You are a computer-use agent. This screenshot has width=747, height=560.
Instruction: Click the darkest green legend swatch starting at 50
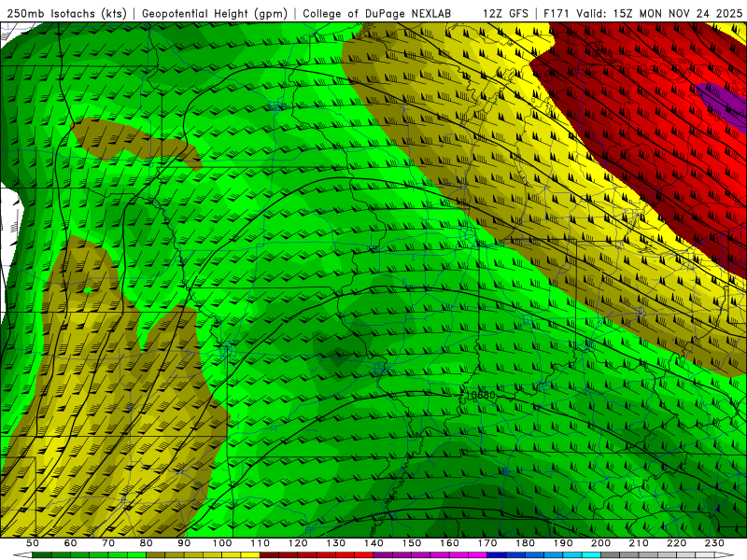tap(42, 555)
